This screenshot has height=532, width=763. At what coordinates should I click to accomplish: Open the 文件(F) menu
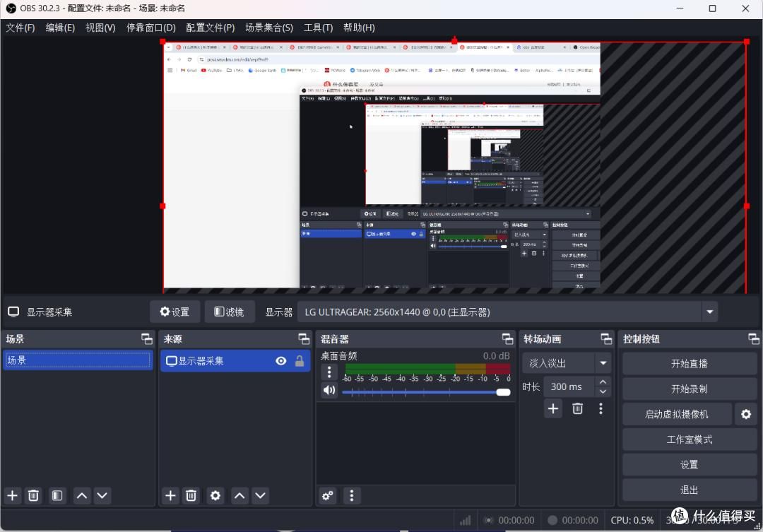coord(20,28)
